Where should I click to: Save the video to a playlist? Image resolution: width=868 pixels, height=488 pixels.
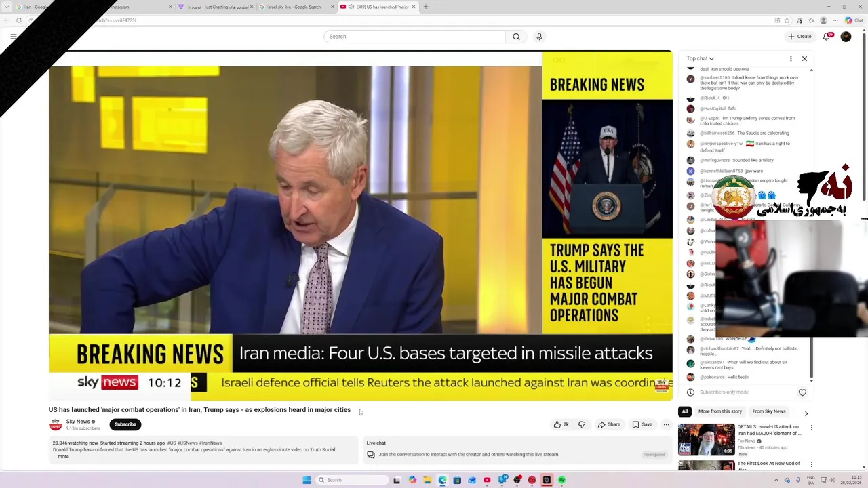click(x=642, y=424)
